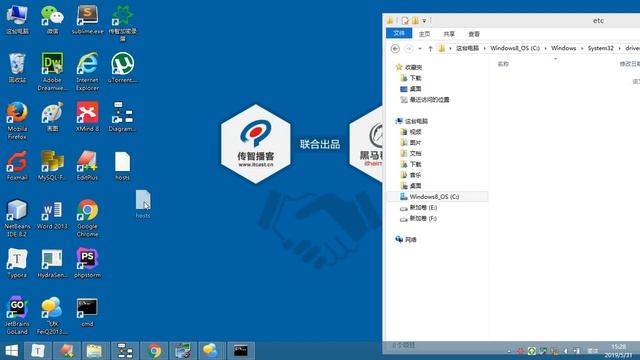
Task: Open the Recycle Bin icon
Action: point(17,68)
